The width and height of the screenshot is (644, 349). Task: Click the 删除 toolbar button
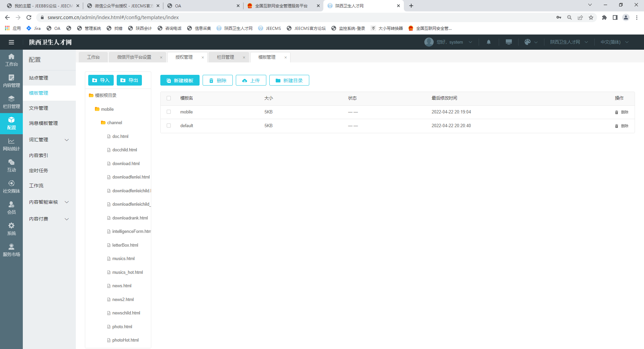(x=218, y=80)
